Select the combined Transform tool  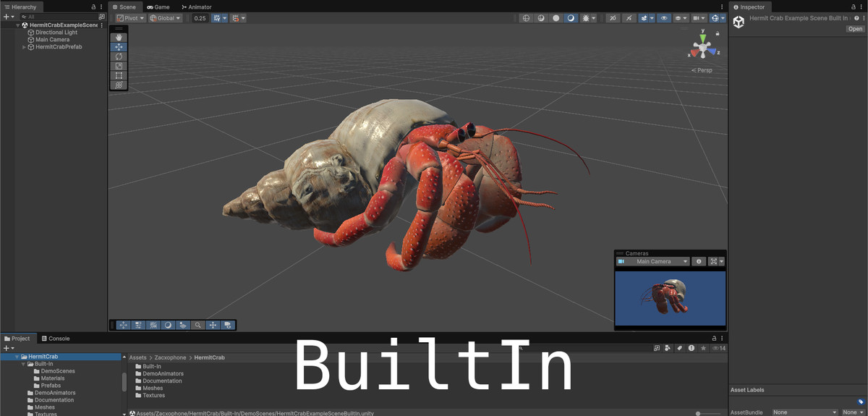pyautogui.click(x=119, y=85)
